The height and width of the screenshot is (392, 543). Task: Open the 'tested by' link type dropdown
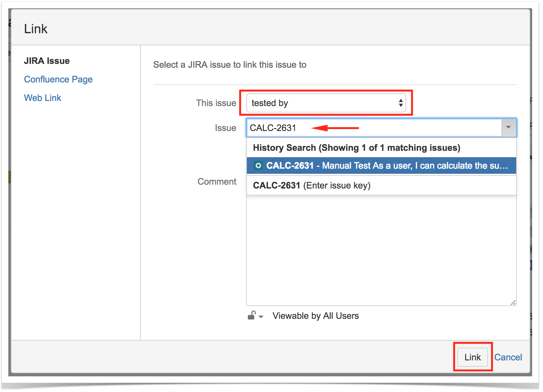(x=326, y=103)
